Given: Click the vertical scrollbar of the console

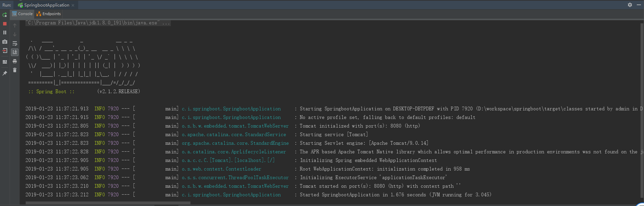Looking at the screenshot, I should tap(642, 110).
